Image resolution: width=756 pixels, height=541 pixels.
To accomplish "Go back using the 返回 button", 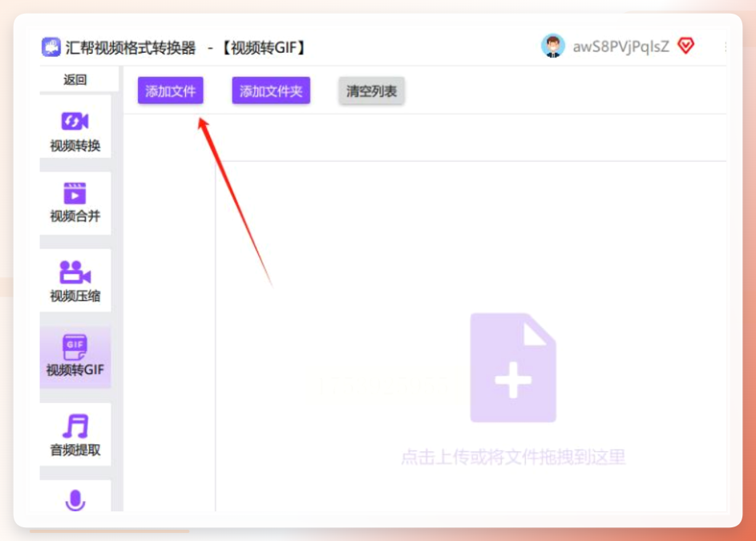I will coord(75,79).
